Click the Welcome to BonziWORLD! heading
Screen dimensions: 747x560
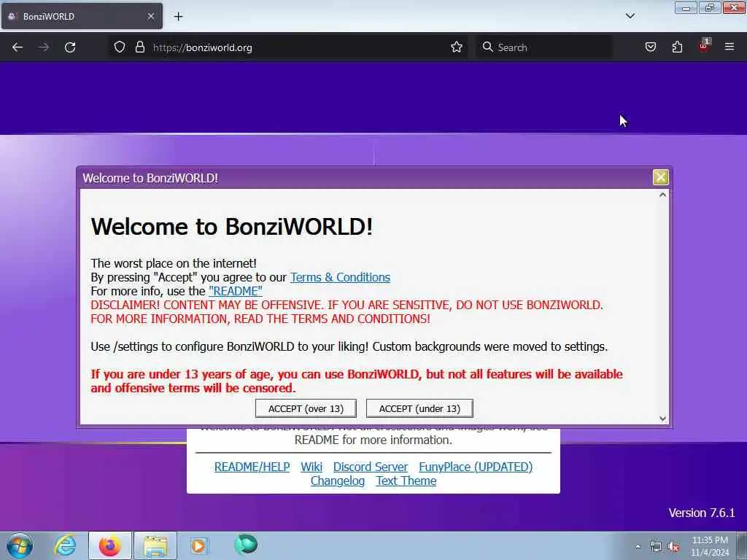coord(231,226)
